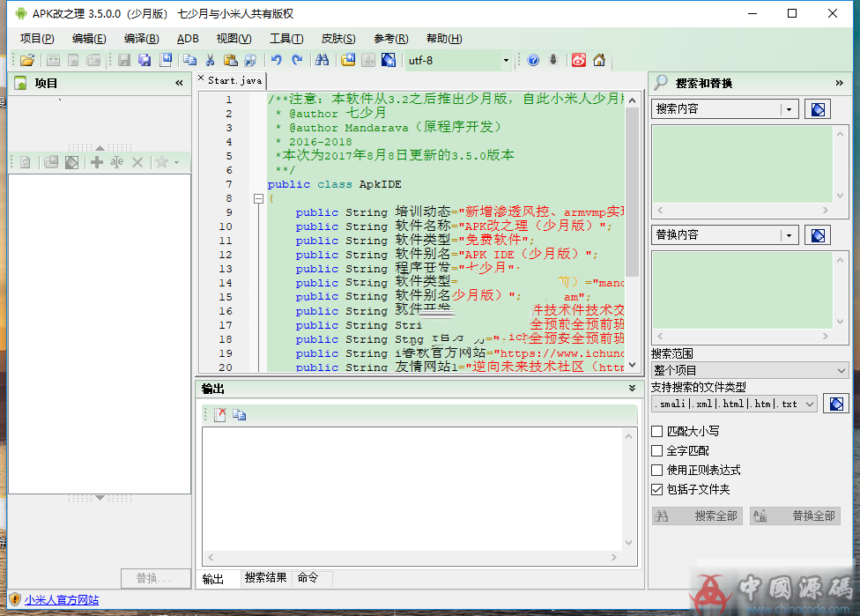Click the Undo arrow icon

tap(277, 60)
